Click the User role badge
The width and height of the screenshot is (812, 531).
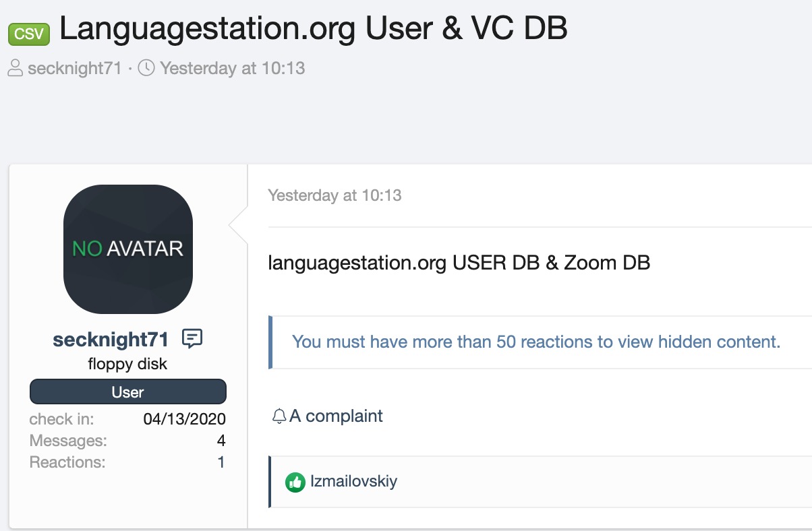[x=128, y=392]
